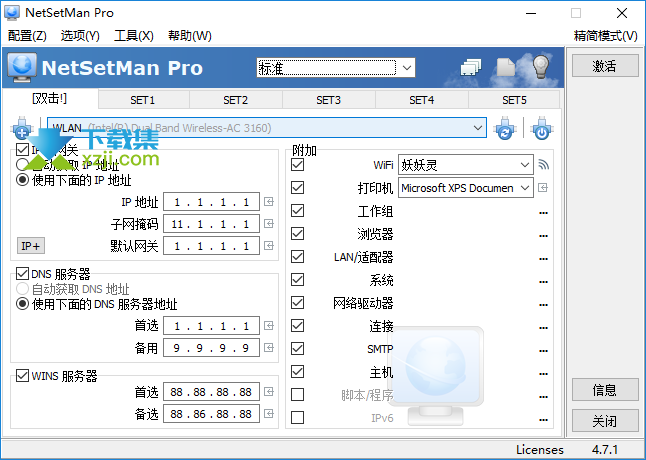Open the WiFi network 妖妖灵 dropdown
The image size is (646, 460).
(466, 165)
